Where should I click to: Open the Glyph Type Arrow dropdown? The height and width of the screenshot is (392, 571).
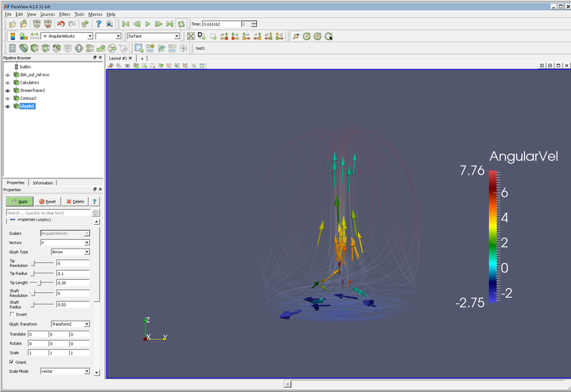coord(70,252)
